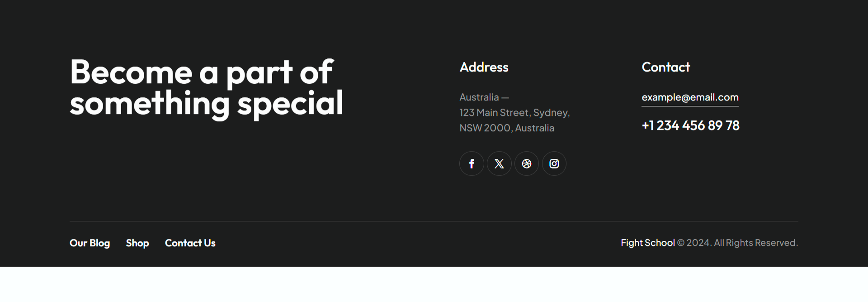Open the Our Blog footer link

coord(90,243)
